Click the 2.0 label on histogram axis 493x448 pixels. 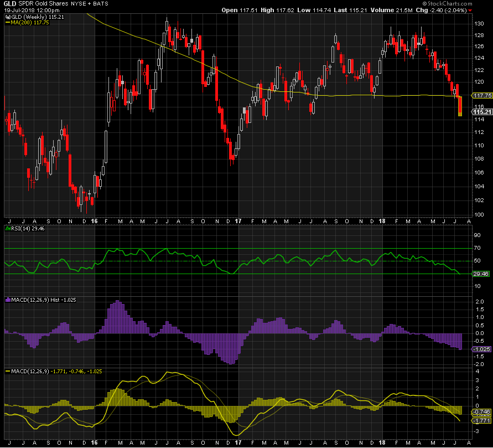pyautogui.click(x=480, y=301)
